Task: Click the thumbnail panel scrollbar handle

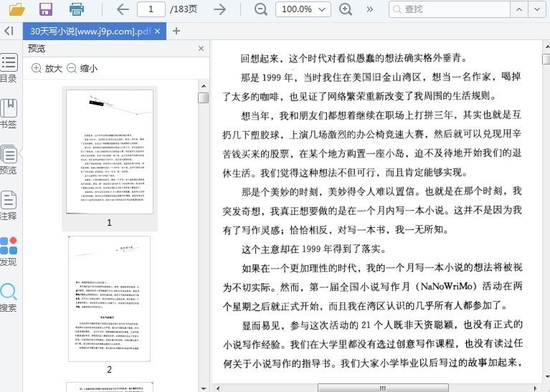Action: (204, 98)
